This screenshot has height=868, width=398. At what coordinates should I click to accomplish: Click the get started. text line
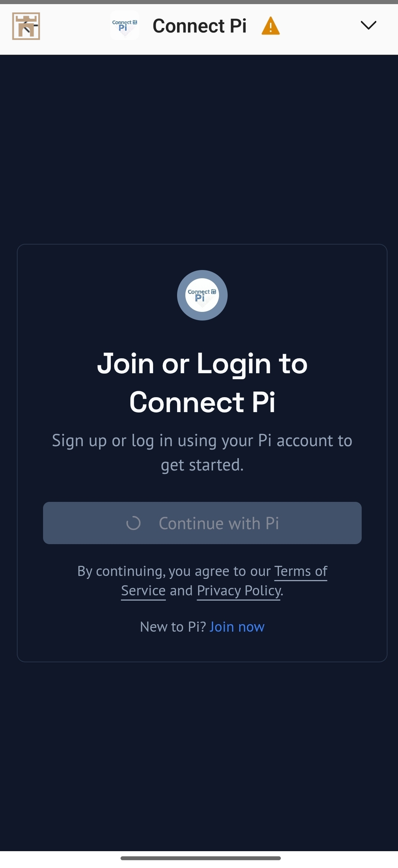coord(202,465)
